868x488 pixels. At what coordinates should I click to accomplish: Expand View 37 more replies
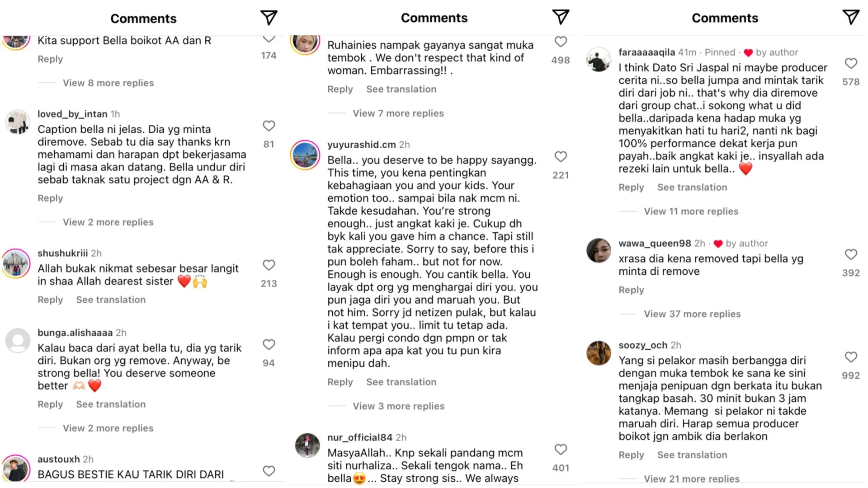coord(692,314)
